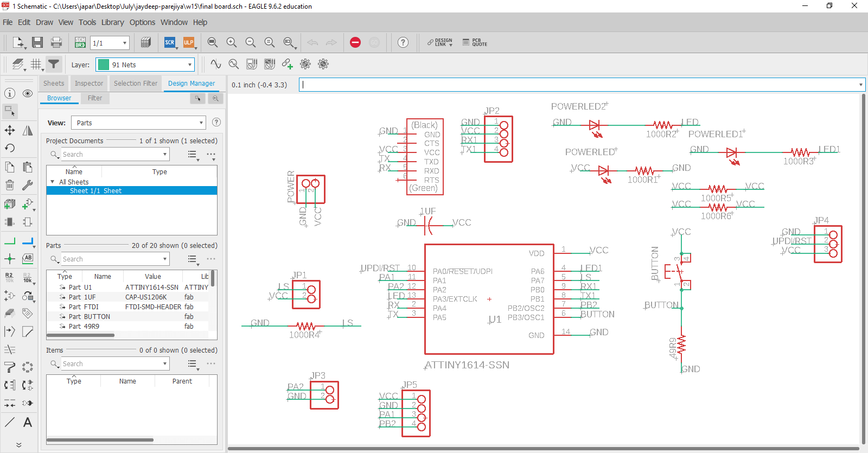
Task: Select the Change wrench tool
Action: pyautogui.click(x=28, y=185)
